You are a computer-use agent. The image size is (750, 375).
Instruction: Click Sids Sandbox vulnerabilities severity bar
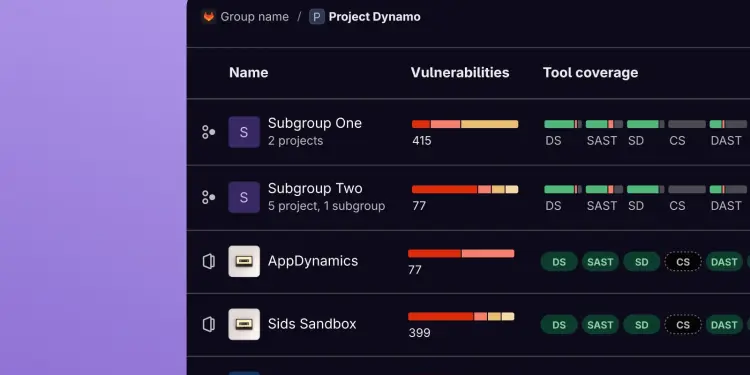(461, 317)
